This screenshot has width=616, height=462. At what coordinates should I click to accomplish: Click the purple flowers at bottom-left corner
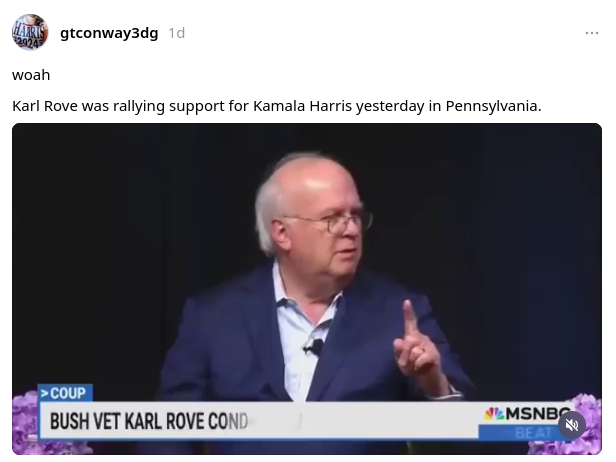(25, 420)
